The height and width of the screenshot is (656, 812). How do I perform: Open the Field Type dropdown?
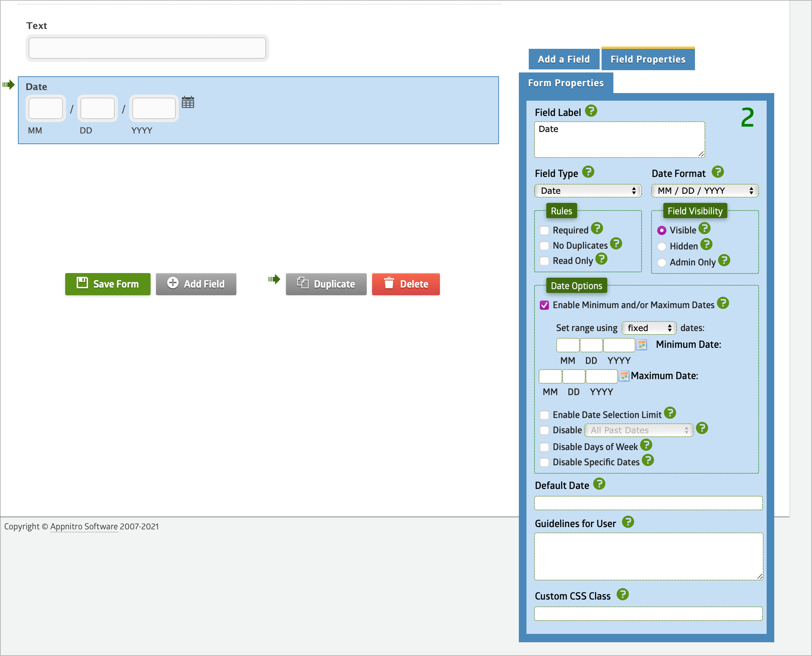point(588,191)
